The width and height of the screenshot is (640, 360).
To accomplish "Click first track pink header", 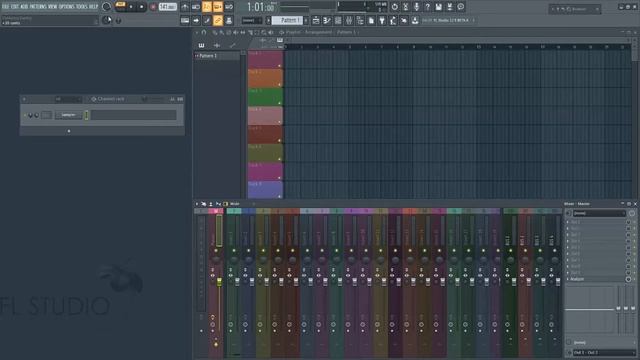I will click(x=265, y=60).
